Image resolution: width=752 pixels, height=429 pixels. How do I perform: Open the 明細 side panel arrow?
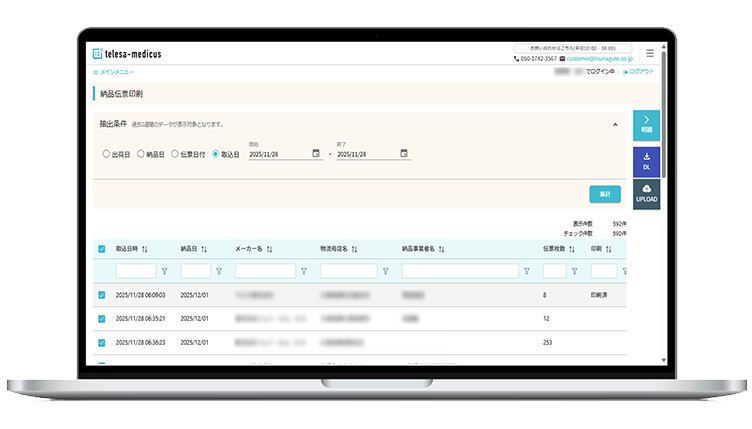click(x=646, y=124)
